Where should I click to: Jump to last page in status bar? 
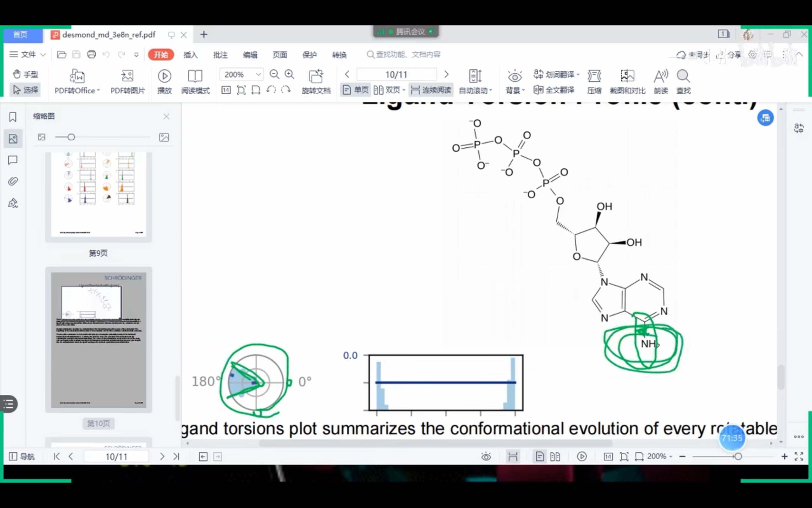pyautogui.click(x=176, y=456)
